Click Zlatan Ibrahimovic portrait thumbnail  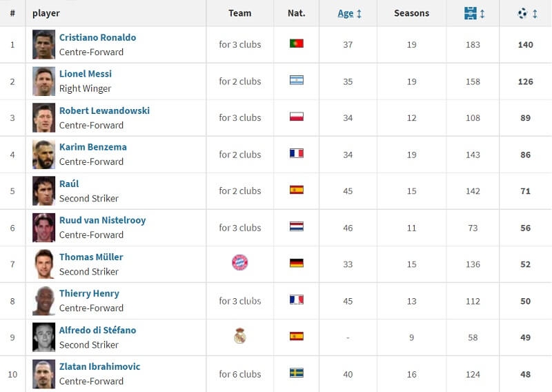(x=43, y=374)
